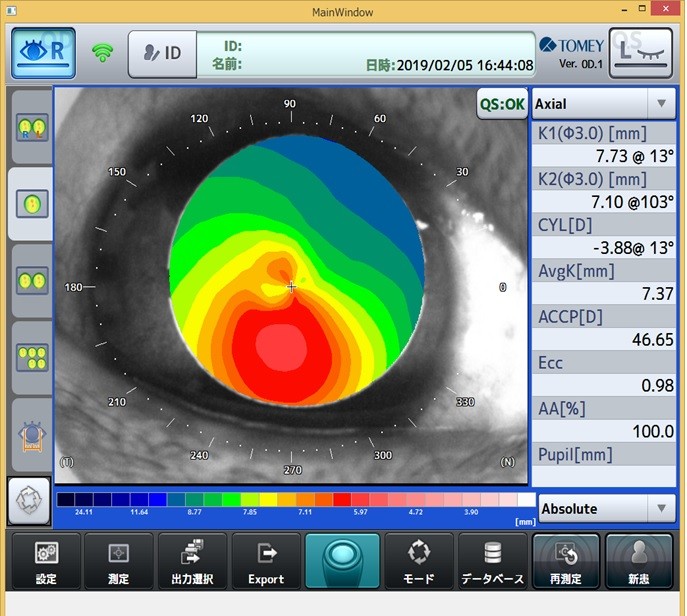Show the four-map view
Image resolution: width=687 pixels, height=616 pixels.
tap(31, 357)
